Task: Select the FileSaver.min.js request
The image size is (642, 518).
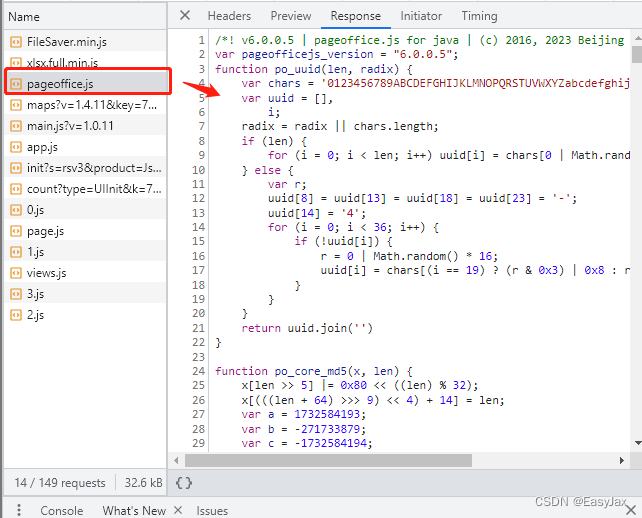Action: coord(85,42)
